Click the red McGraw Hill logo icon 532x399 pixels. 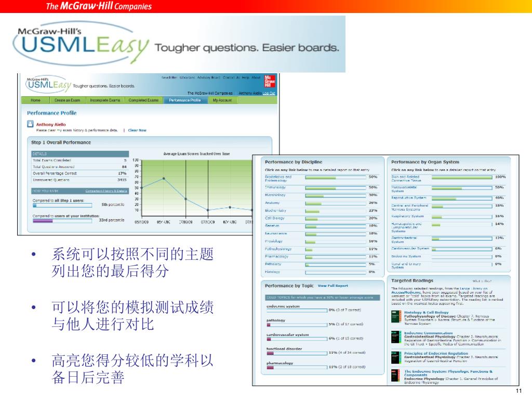[270, 82]
